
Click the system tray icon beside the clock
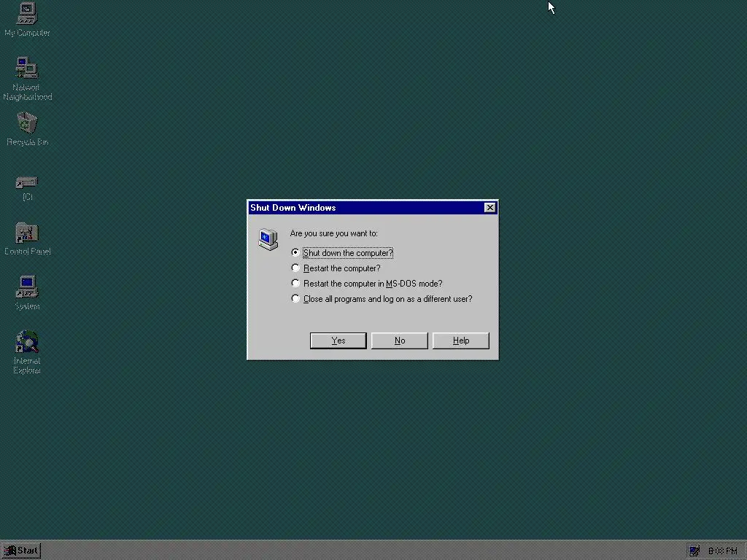pos(694,551)
